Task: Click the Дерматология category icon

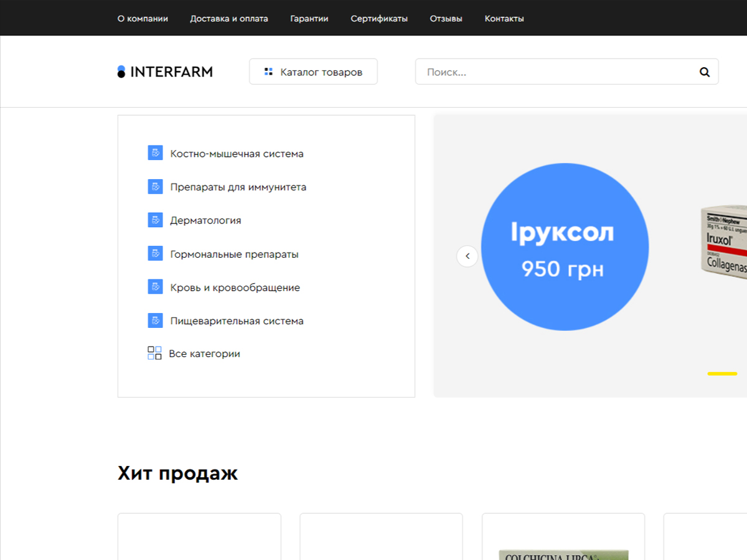Action: tap(155, 220)
